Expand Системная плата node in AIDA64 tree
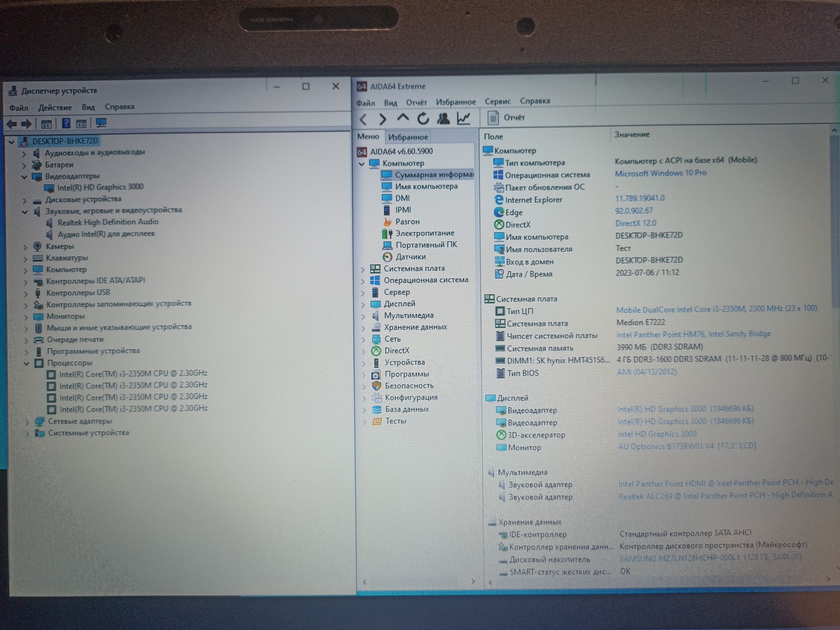840x630 pixels. pyautogui.click(x=363, y=269)
